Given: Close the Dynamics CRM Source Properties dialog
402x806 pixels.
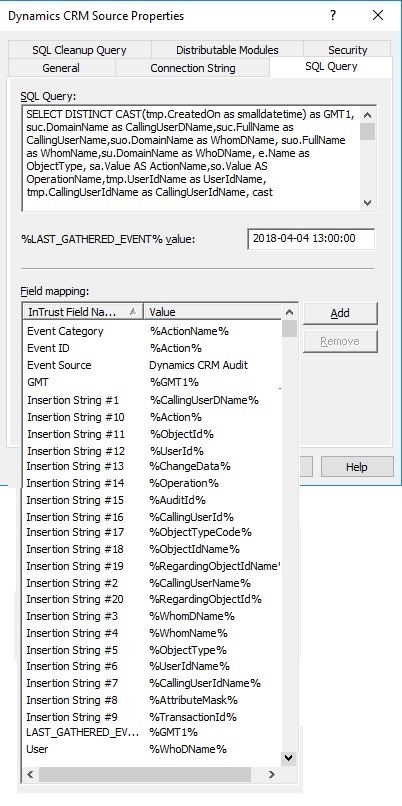Looking at the screenshot, I should (x=378, y=15).
